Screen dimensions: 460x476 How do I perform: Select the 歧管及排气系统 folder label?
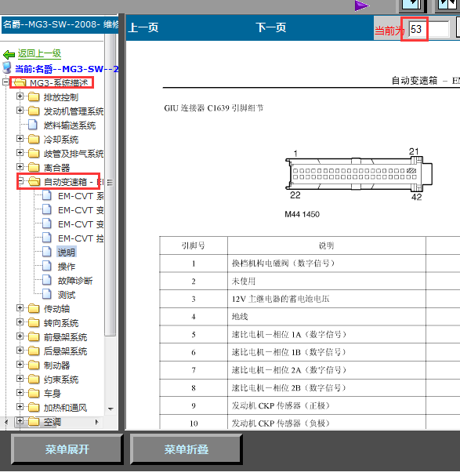tap(74, 154)
